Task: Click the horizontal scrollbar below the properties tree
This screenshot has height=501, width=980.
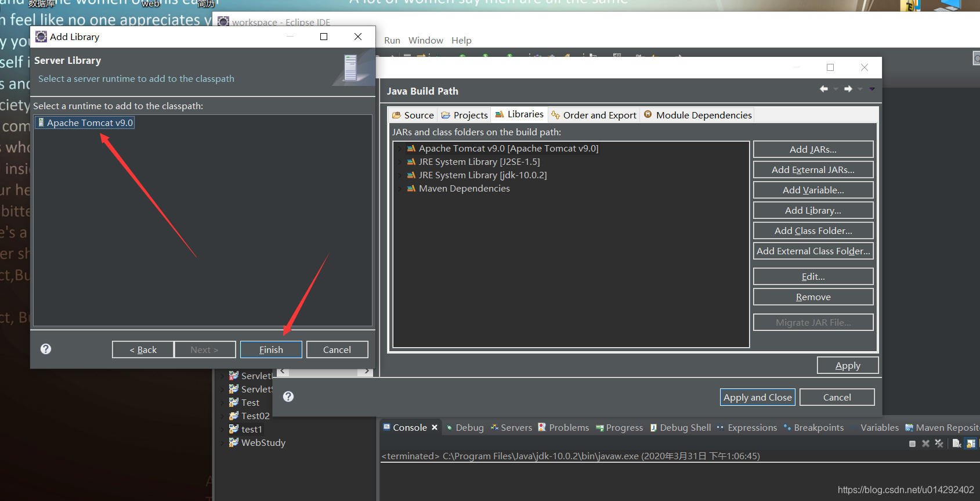Action: pyautogui.click(x=324, y=372)
